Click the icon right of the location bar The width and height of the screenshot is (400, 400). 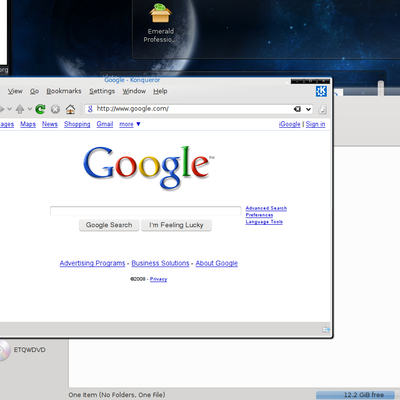[x=322, y=109]
